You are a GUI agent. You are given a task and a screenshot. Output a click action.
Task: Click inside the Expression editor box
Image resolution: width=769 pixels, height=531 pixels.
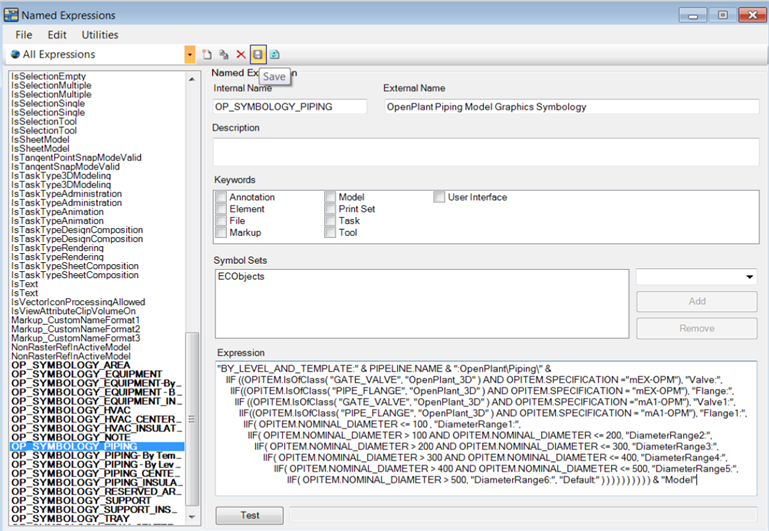pos(486,428)
